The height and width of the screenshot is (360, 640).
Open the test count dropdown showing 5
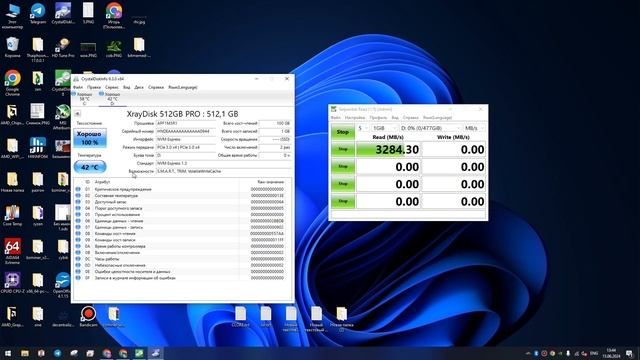coord(362,128)
